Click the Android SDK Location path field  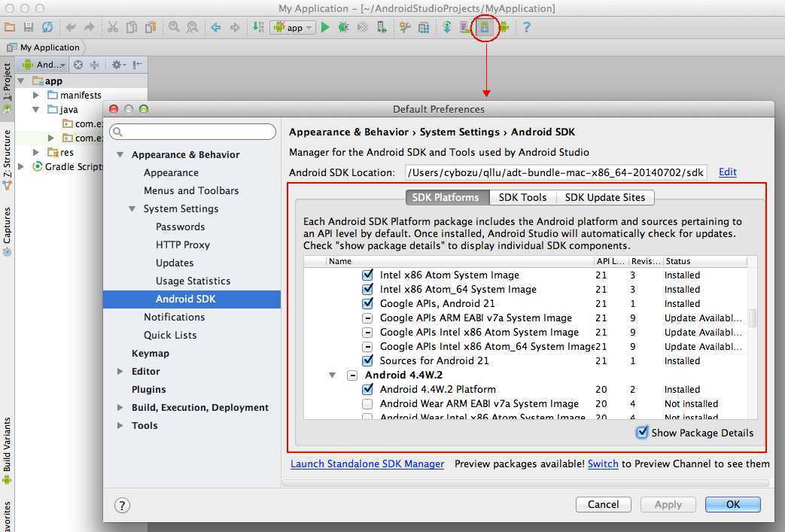pos(555,172)
